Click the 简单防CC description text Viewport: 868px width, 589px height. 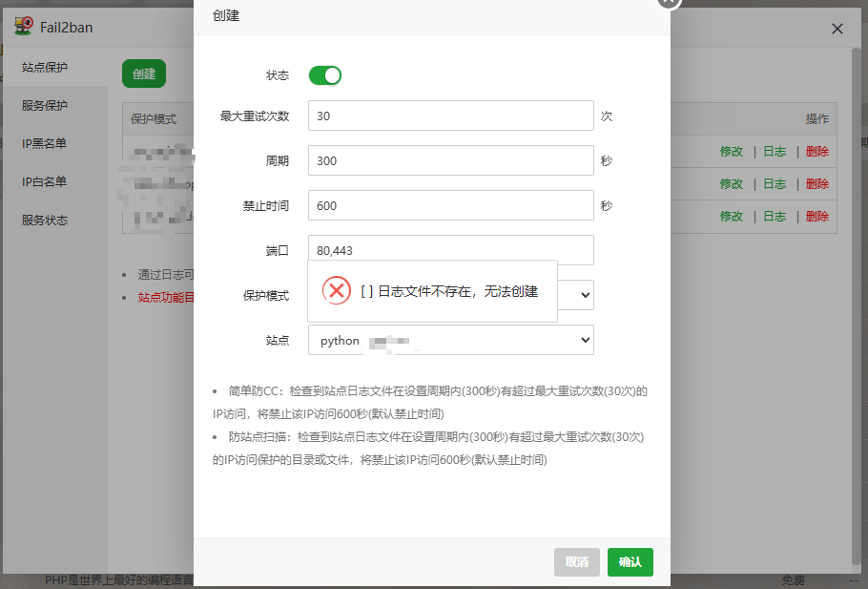coord(430,402)
